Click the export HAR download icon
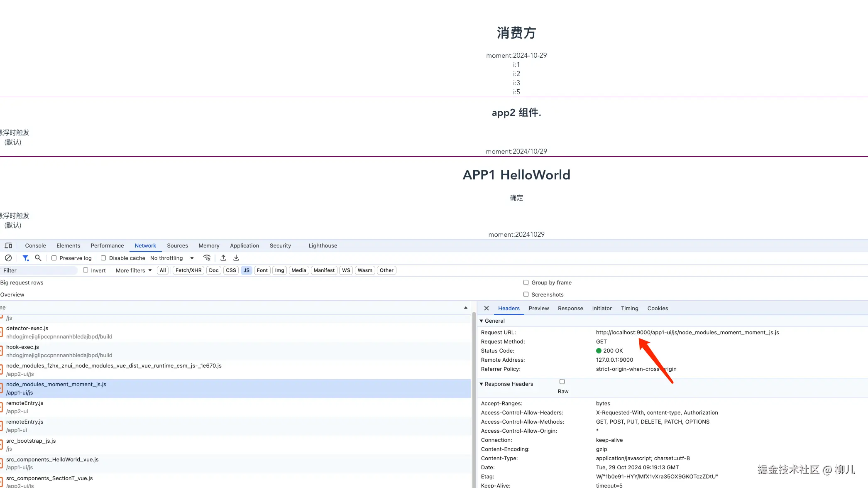868x488 pixels. click(x=236, y=258)
